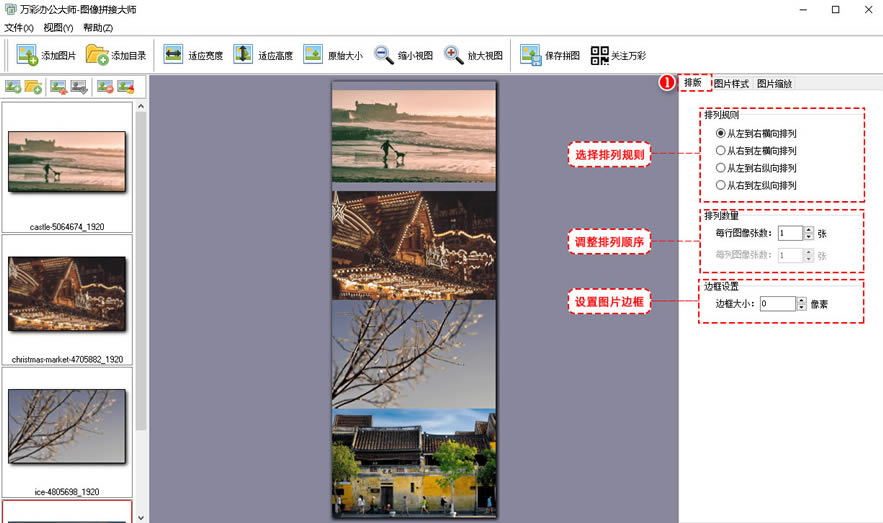883x523 pixels.
Task: Click the christmas-market-4705882_1920 file name
Action: [x=67, y=359]
